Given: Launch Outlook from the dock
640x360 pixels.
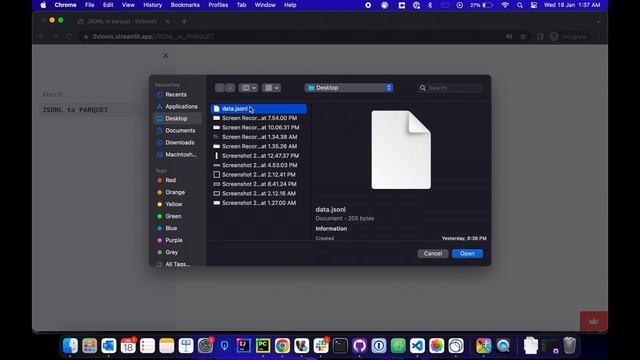Looking at the screenshot, I should coord(109,346).
